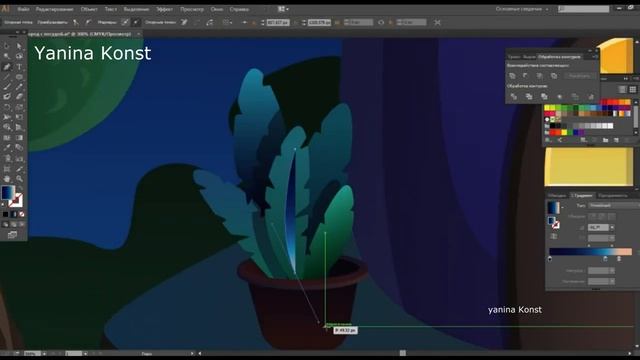640x360 pixels.
Task: Set paint to solid Color mode
Action: (x=5, y=214)
